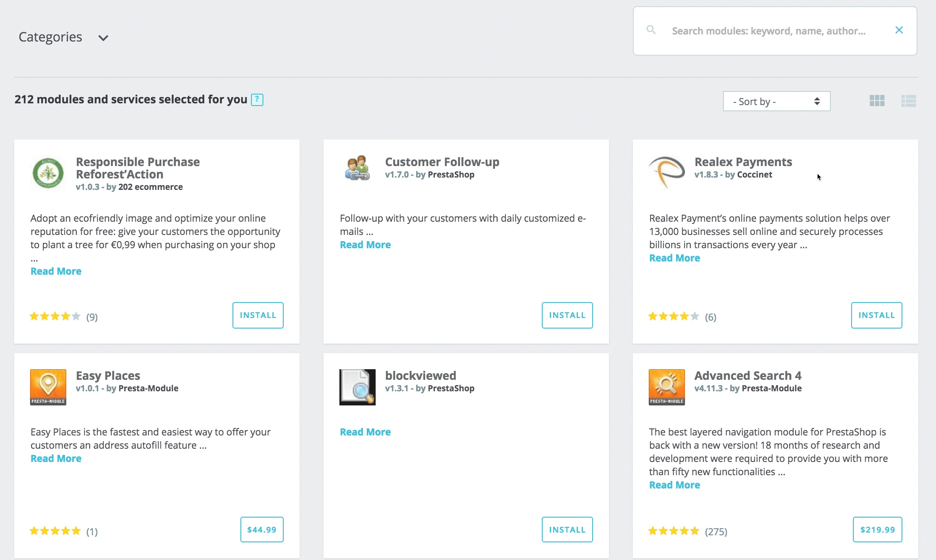Click the Categories chevron arrow
The height and width of the screenshot is (560, 936).
click(103, 38)
